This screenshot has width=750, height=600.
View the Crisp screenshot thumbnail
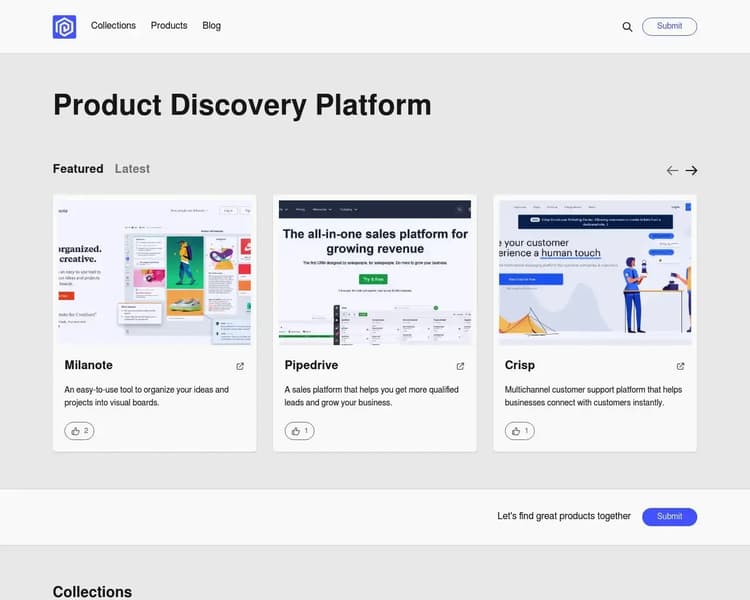point(595,272)
